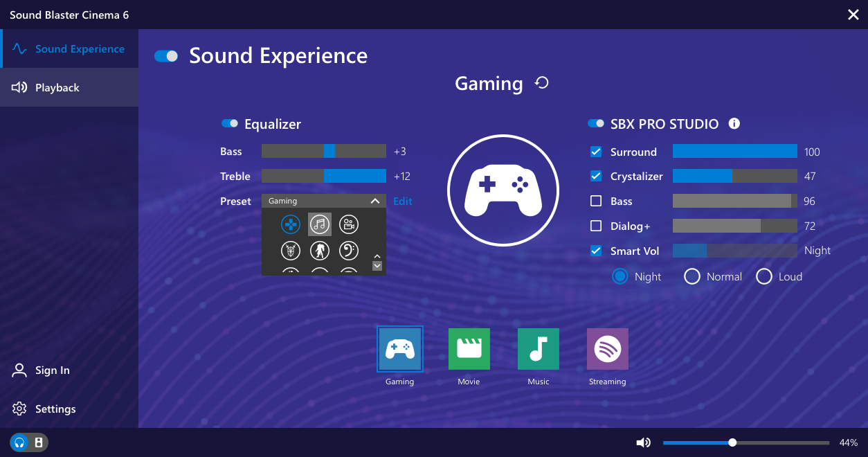Select the Night radio button
This screenshot has height=457, width=868.
click(620, 276)
